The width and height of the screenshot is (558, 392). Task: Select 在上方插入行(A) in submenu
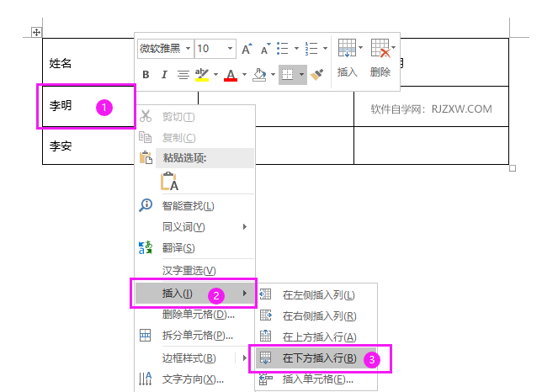coord(316,336)
